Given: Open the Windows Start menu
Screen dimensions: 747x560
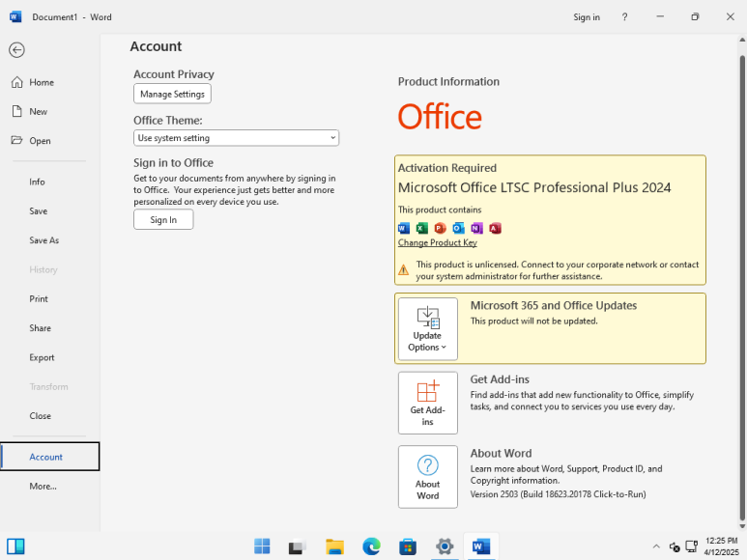Looking at the screenshot, I should (262, 546).
